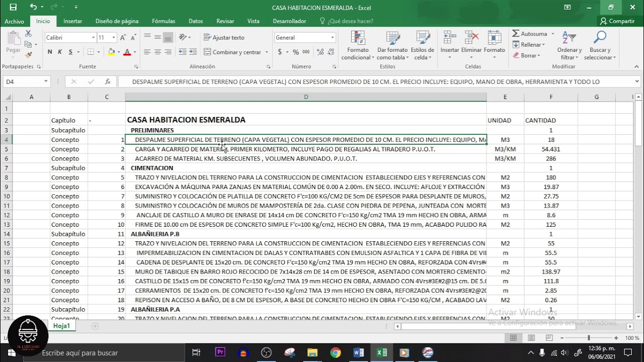The height and width of the screenshot is (362, 644).
Task: Align text to the top of the cell
Action: pos(147,37)
